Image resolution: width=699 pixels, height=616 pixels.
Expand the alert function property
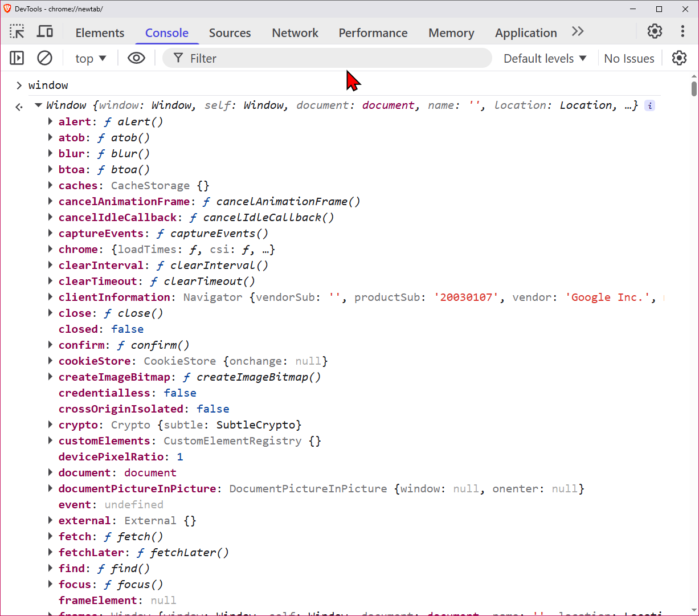[x=50, y=121]
